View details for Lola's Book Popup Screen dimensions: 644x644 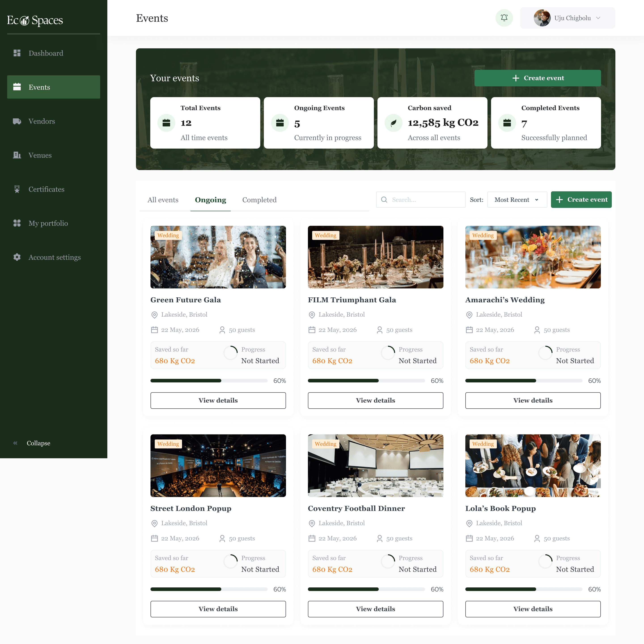point(533,609)
